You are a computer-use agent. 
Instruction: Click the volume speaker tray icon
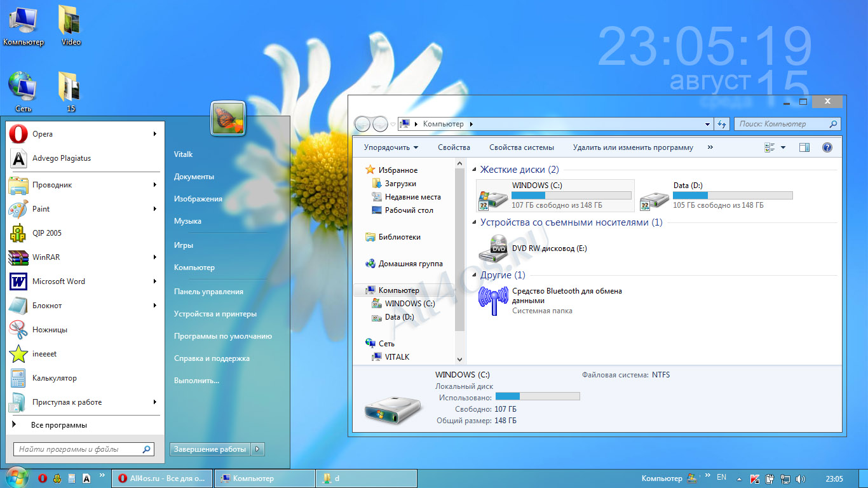pyautogui.click(x=800, y=478)
